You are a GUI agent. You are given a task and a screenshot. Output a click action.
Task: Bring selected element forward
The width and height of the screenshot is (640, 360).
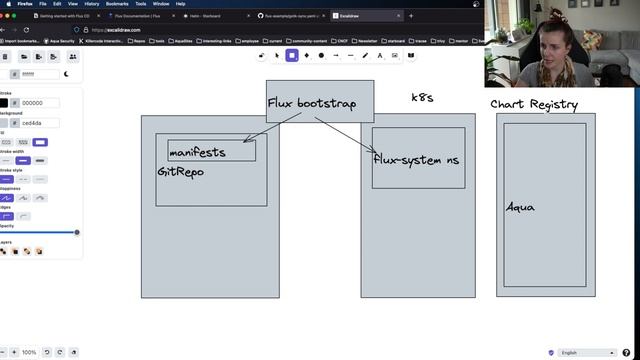coord(27,251)
